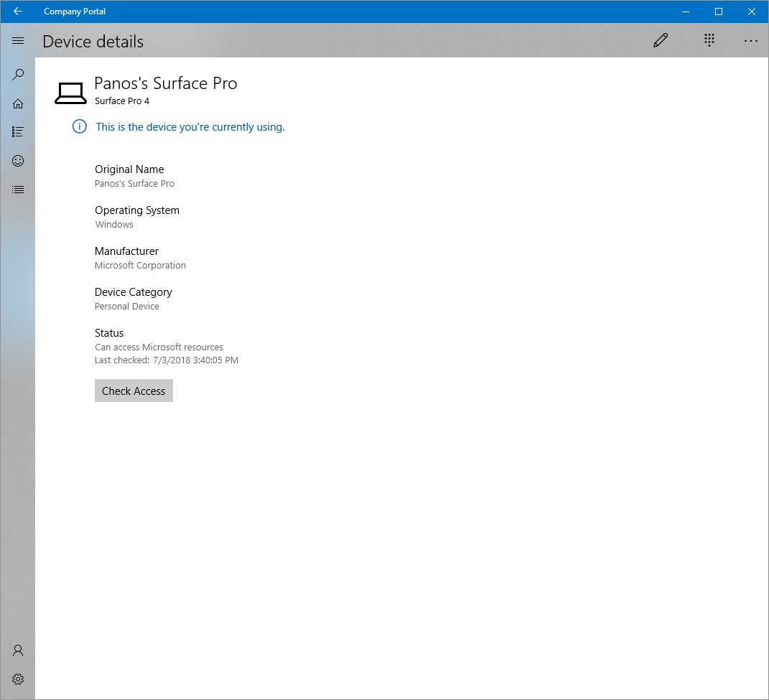Open the search icon in the sidebar
Screen dimensions: 769x700
tap(18, 74)
